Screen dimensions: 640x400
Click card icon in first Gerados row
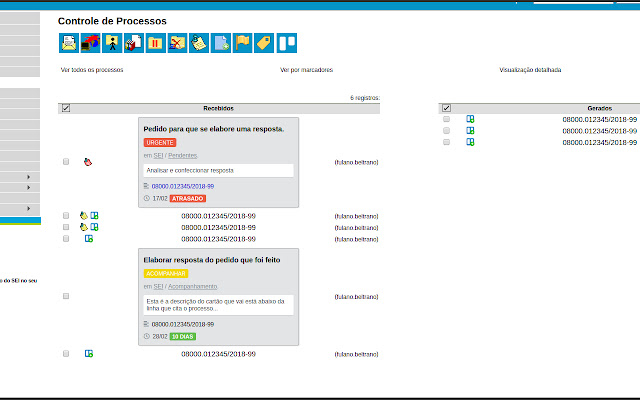(x=470, y=119)
